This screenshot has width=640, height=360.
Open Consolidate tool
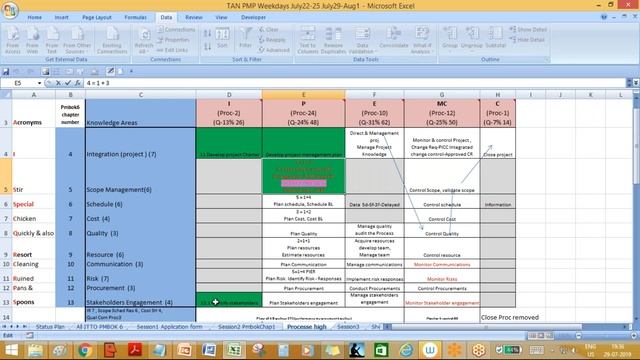coord(394,38)
